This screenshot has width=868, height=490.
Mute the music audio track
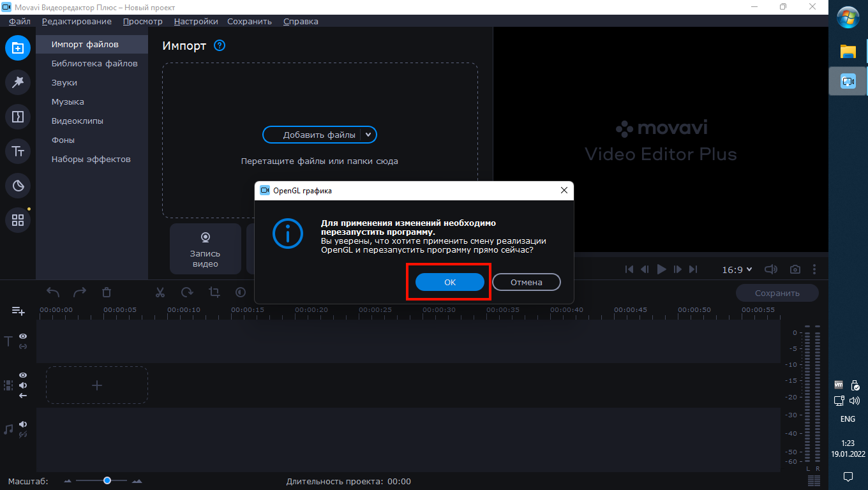pos(23,424)
